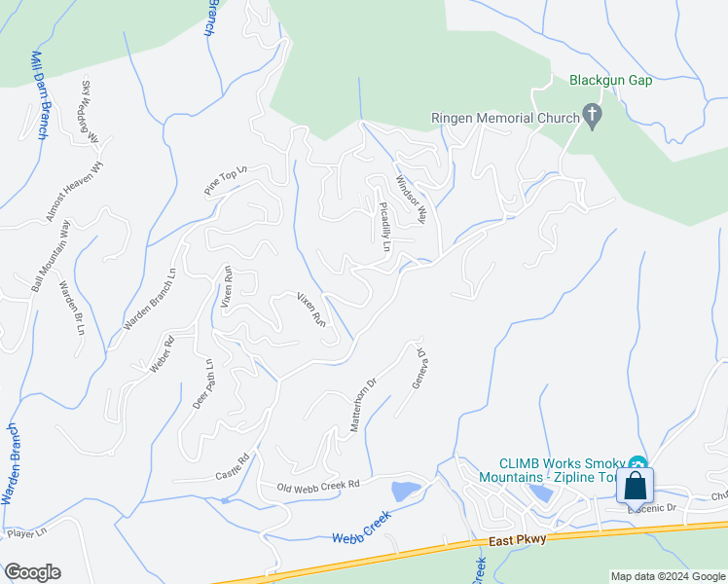This screenshot has height=584, width=728.
Task: Click the Webb Creek water label
Action: (x=362, y=528)
